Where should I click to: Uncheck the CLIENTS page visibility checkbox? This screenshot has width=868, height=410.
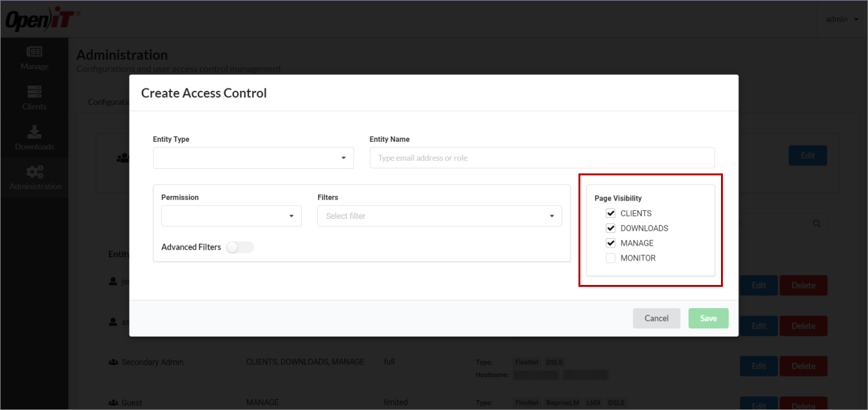point(611,213)
